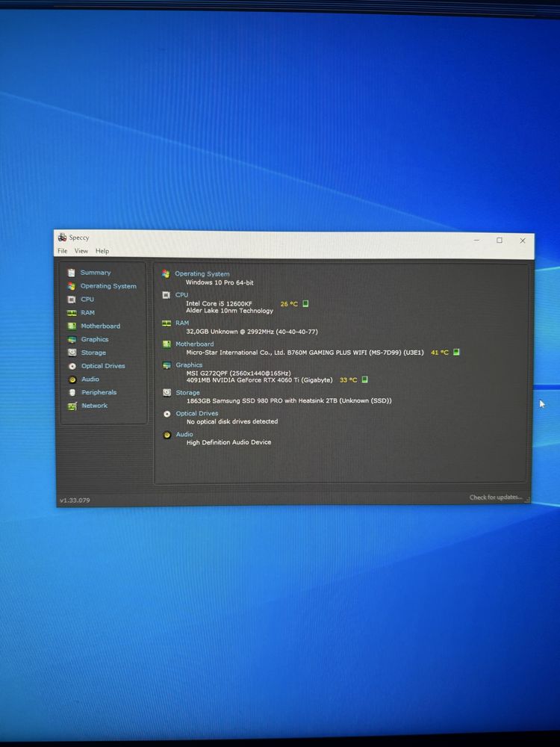Screen dimensions: 560x747
Task: Click the Storage heading link in summary
Action: point(187,393)
